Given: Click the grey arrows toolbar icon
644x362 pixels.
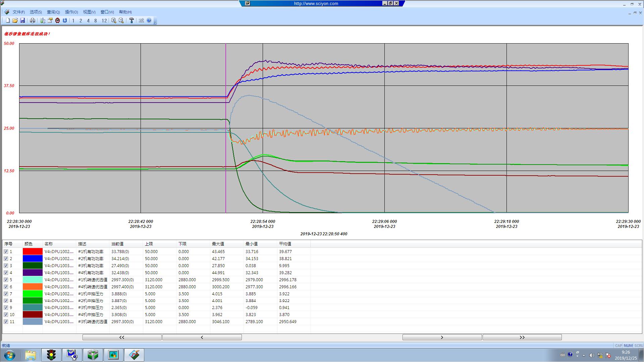Looking at the screenshot, I should pyautogui.click(x=141, y=20).
